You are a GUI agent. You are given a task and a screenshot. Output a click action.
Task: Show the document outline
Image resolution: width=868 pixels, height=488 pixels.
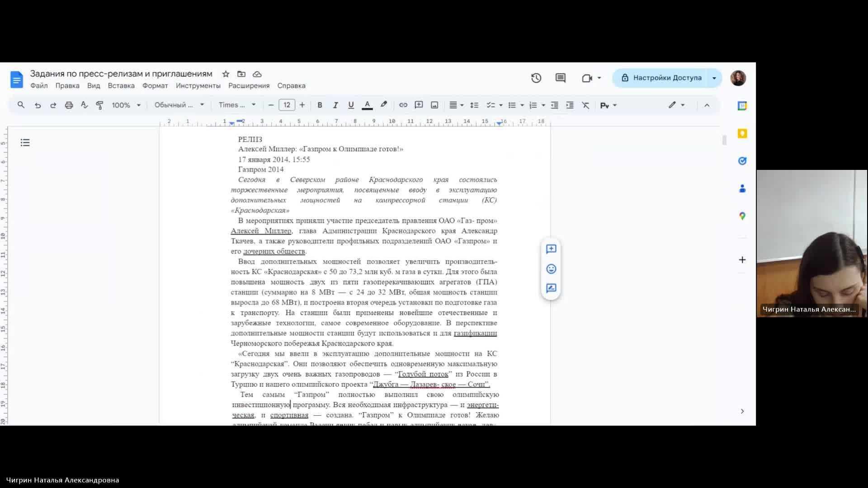coord(25,143)
